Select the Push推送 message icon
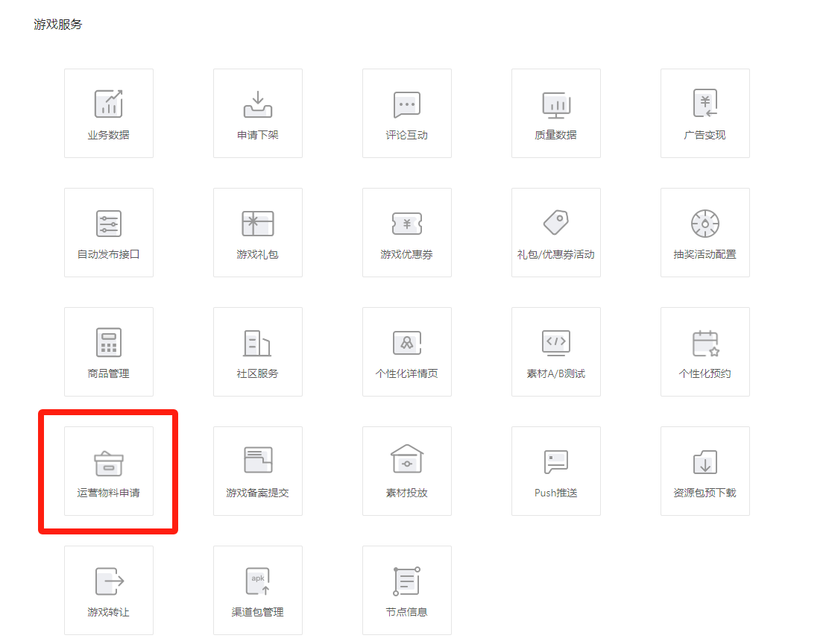The height and width of the screenshot is (644, 832). point(556,462)
